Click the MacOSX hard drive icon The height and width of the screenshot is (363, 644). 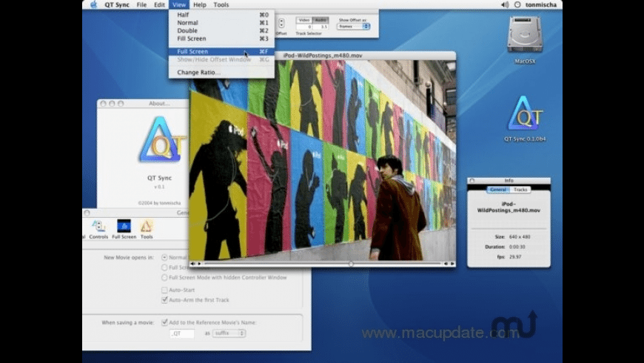pyautogui.click(x=525, y=35)
